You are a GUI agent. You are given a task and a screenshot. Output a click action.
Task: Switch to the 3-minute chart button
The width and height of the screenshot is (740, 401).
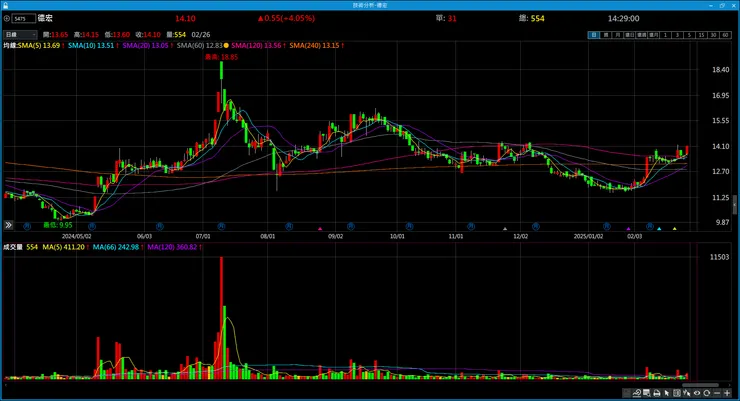tap(677, 35)
